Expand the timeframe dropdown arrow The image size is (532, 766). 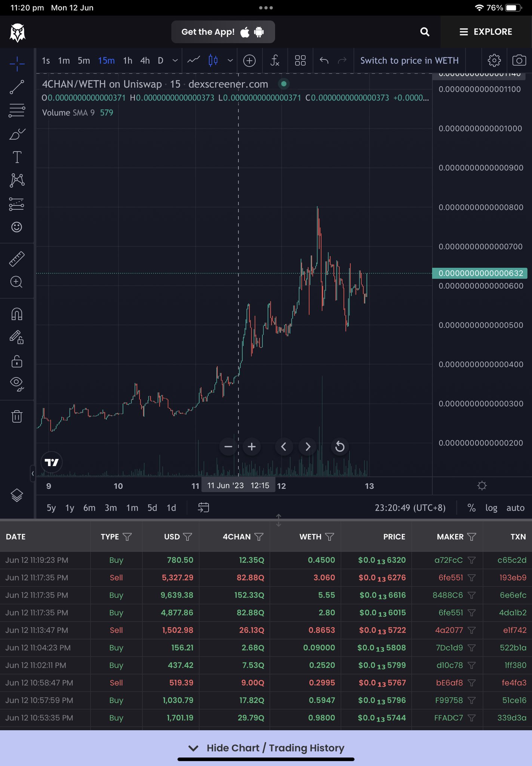point(175,61)
